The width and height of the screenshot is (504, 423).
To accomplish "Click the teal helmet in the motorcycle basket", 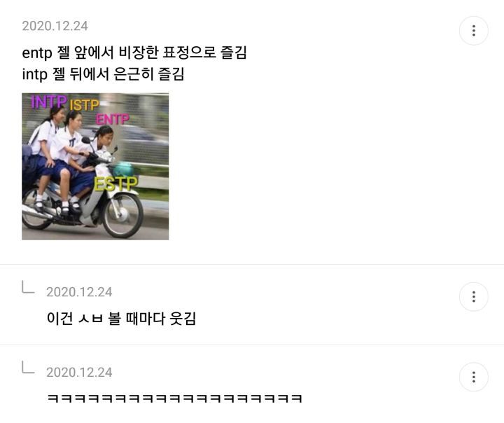I will pyautogui.click(x=123, y=169).
